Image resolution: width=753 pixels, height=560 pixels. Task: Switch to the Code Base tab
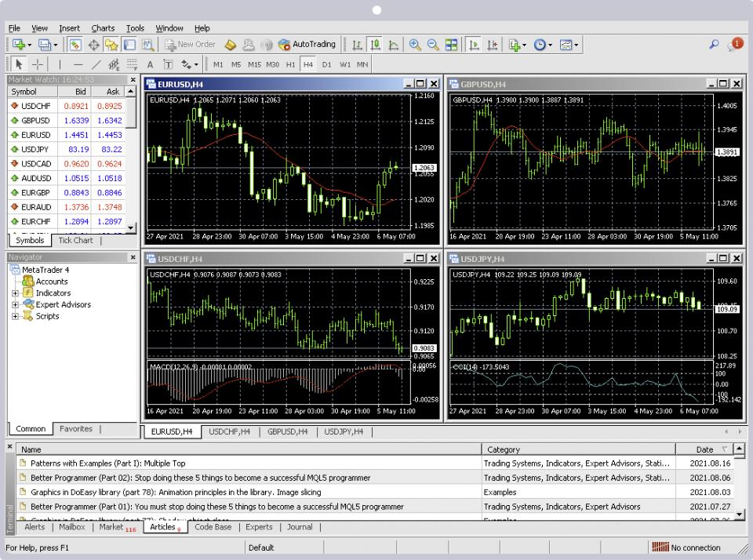tap(213, 527)
